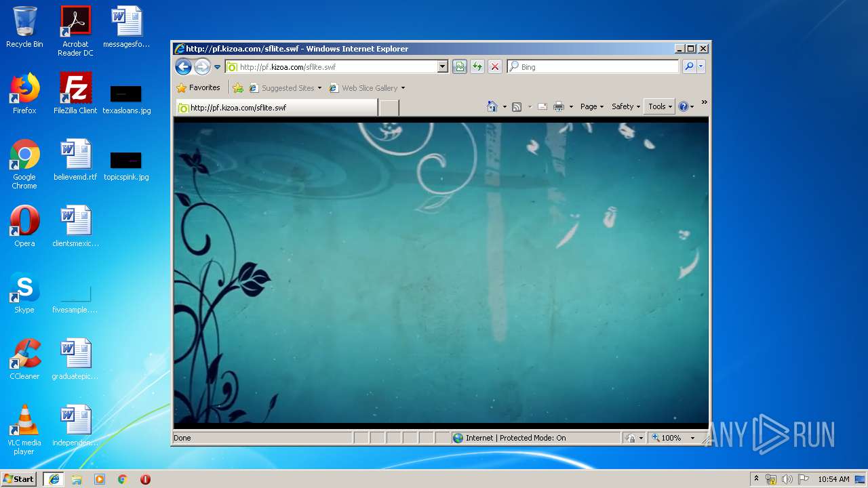Open the Page menu
This screenshot has width=868, height=488.
click(x=591, y=106)
